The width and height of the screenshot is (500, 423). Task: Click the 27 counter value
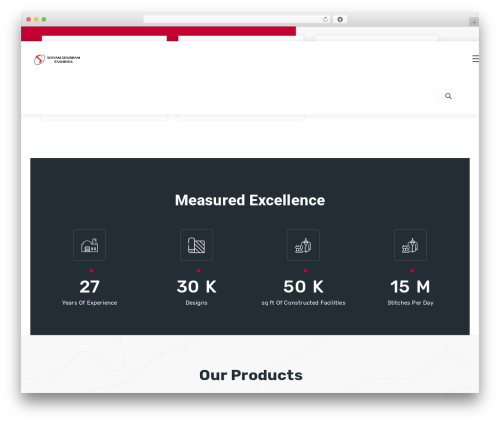point(89,287)
